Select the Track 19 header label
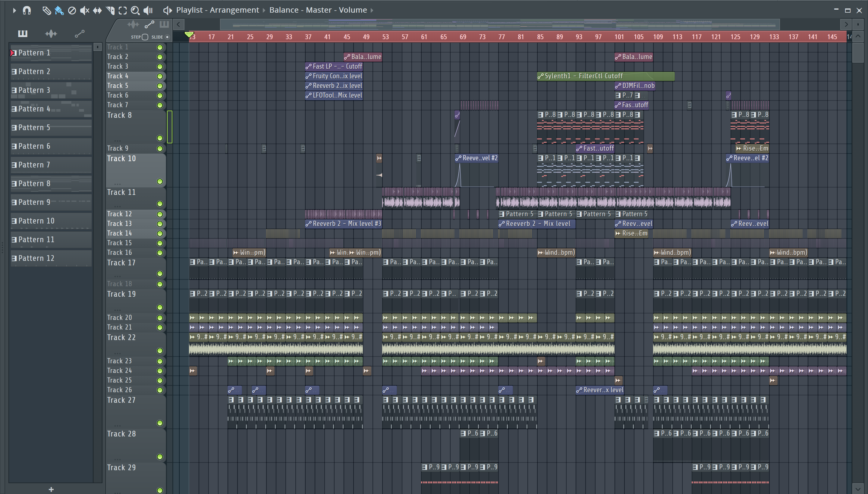This screenshot has width=868, height=494. click(121, 294)
